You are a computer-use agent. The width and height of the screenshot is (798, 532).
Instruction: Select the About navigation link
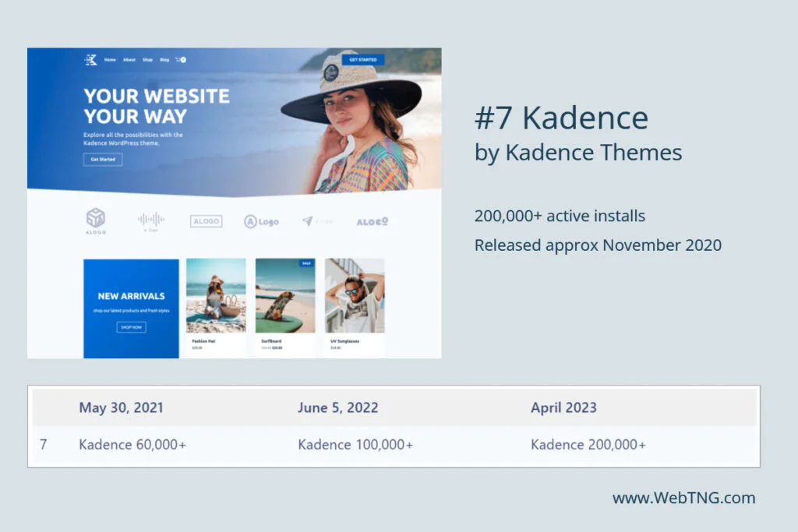coord(129,60)
